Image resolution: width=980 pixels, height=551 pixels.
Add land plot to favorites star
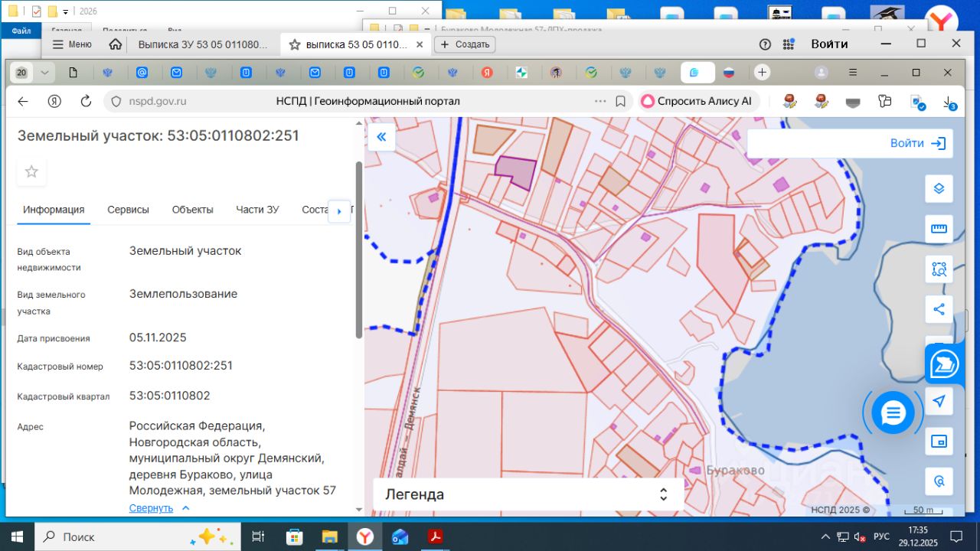click(x=31, y=171)
